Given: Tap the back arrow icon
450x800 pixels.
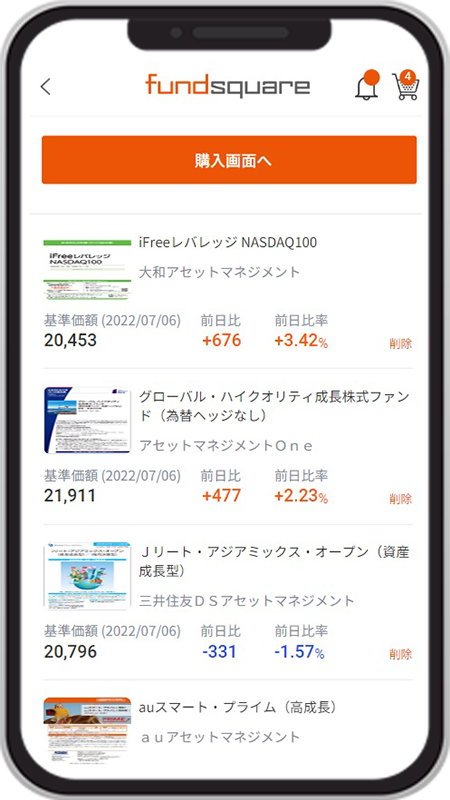Looking at the screenshot, I should (x=45, y=86).
